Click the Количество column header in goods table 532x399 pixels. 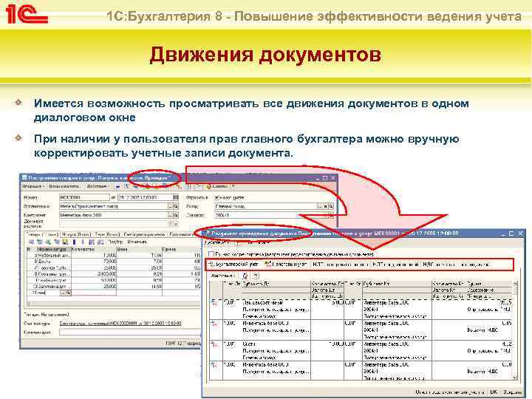pyautogui.click(x=94, y=250)
